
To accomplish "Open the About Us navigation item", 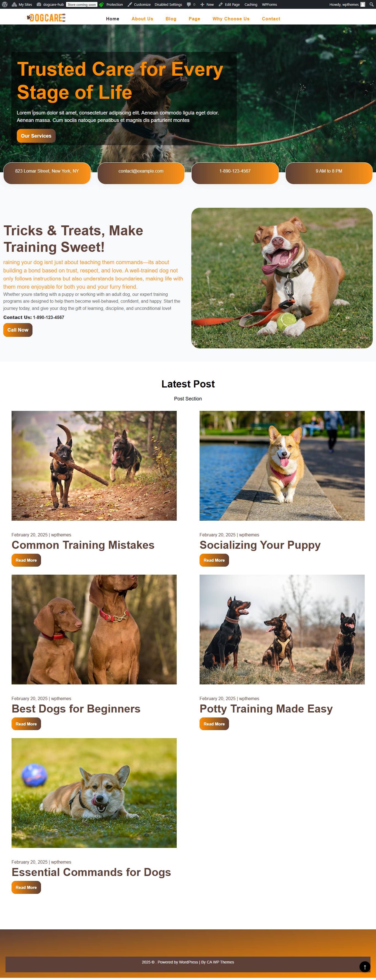I will click(142, 19).
